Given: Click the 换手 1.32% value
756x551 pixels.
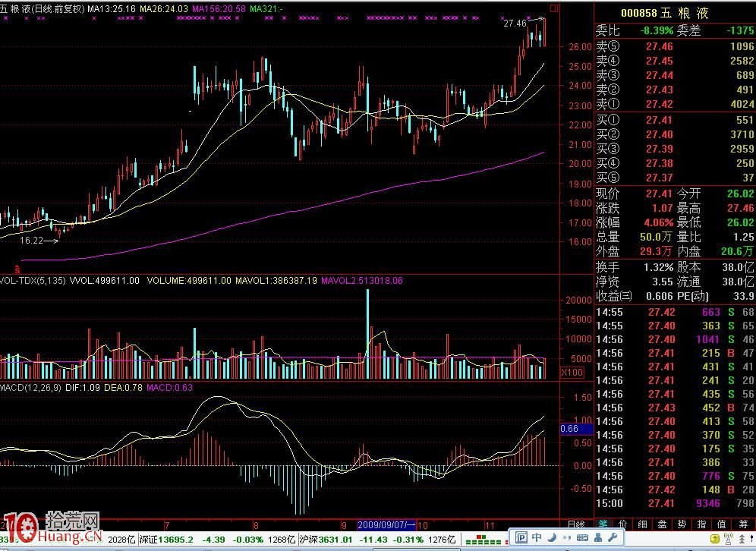Looking at the screenshot, I should click(659, 267).
